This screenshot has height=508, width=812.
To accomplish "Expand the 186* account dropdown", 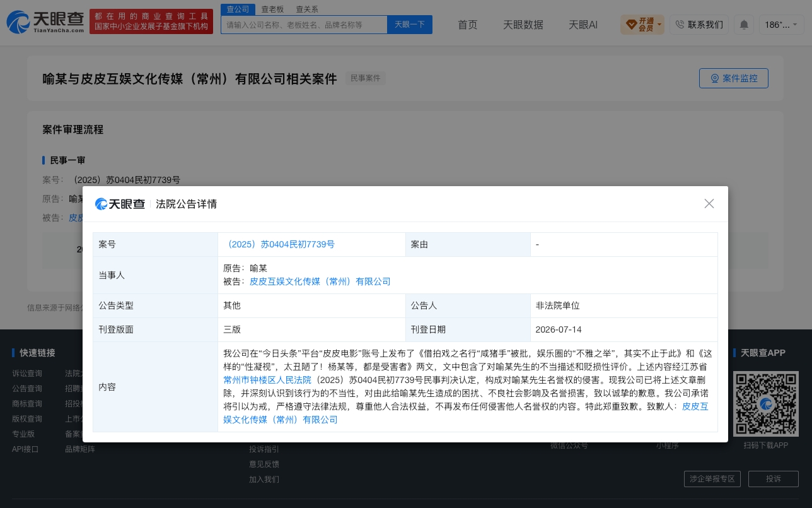I will (x=782, y=25).
